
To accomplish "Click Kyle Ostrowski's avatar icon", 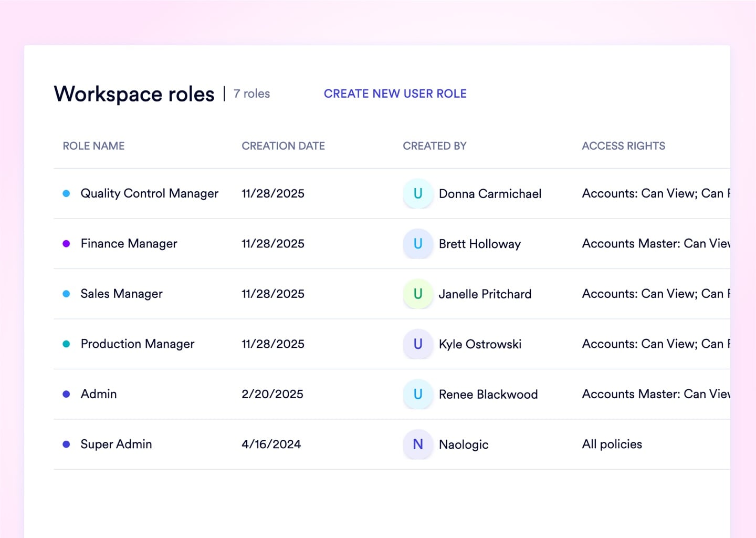I will [418, 344].
